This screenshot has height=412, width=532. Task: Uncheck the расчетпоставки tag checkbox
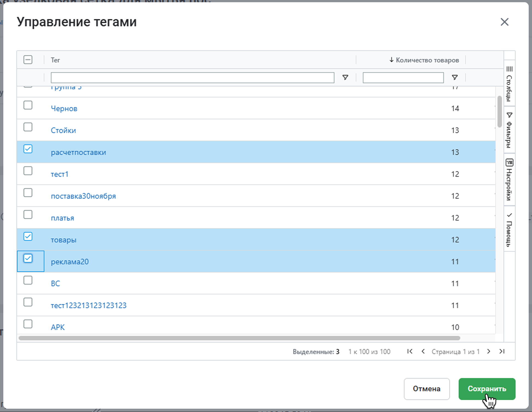coord(28,149)
